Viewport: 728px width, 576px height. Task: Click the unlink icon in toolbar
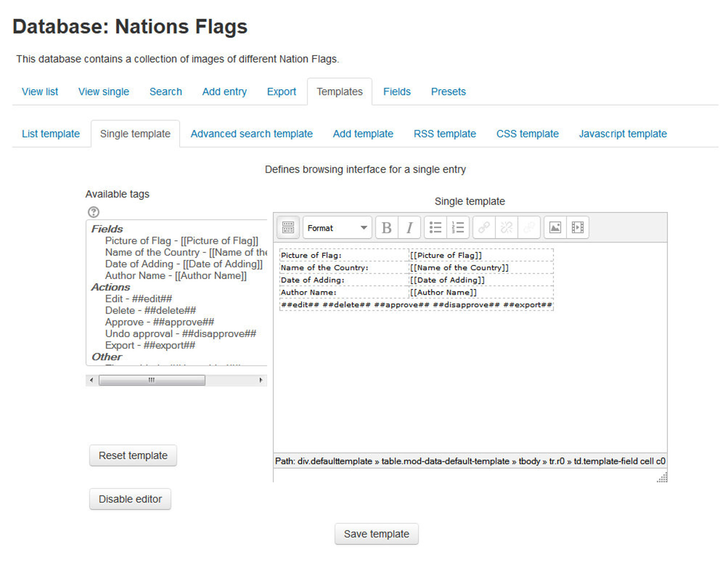[x=506, y=228]
